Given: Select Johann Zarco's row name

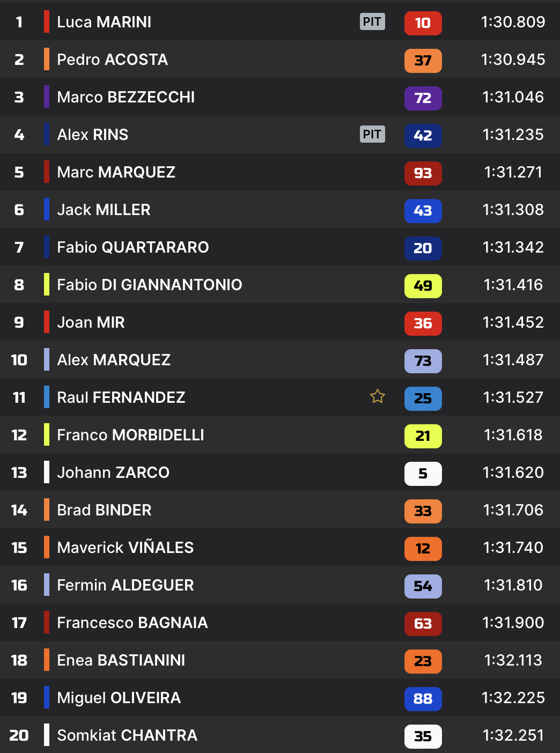Looking at the screenshot, I should pyautogui.click(x=113, y=473).
